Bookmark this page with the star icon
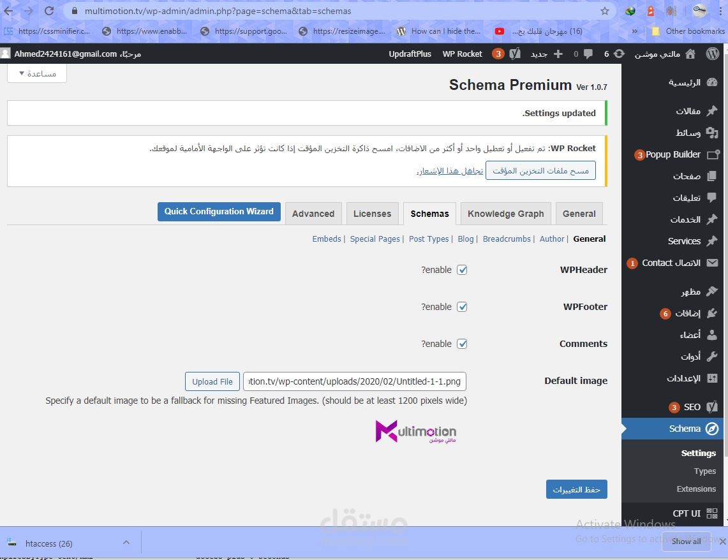 point(604,11)
